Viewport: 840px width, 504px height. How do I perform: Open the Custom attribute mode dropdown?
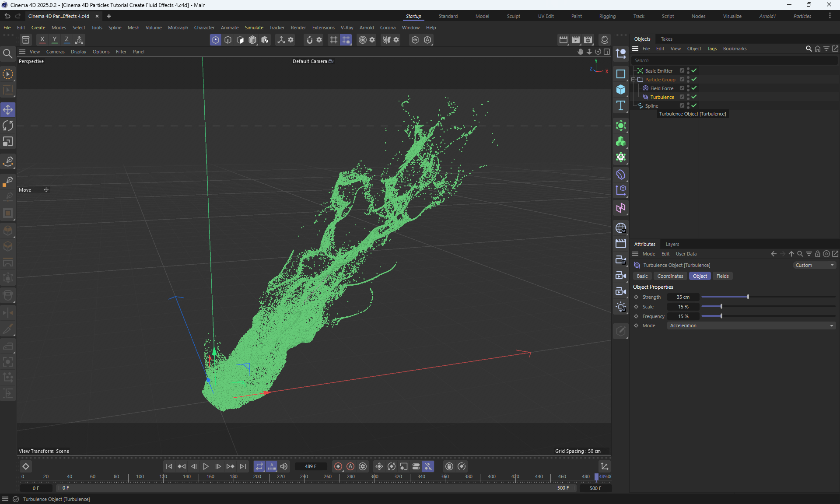(x=815, y=265)
